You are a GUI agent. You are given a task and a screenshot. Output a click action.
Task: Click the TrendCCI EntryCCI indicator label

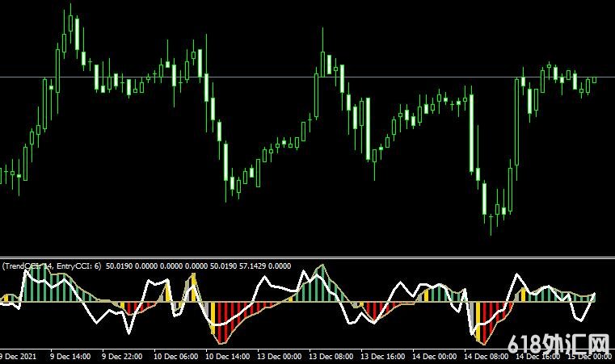point(52,265)
